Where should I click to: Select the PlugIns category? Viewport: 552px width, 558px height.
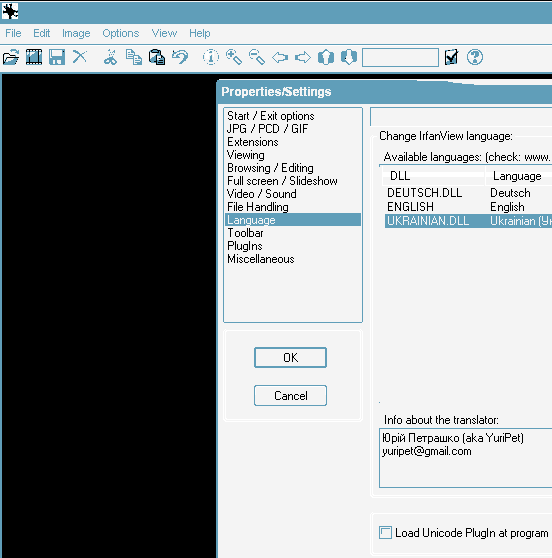tap(293, 246)
